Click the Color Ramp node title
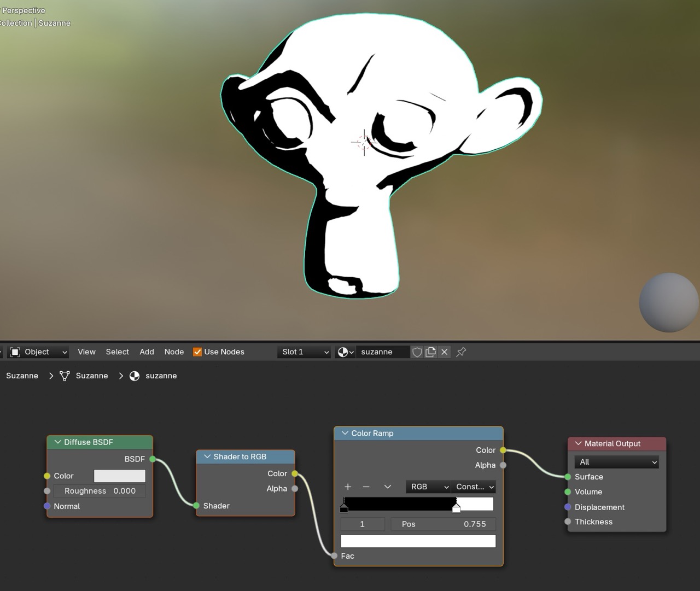 pos(372,433)
